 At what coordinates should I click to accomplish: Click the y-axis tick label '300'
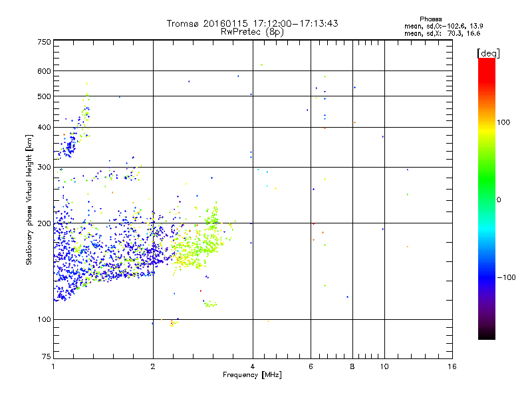click(45, 168)
